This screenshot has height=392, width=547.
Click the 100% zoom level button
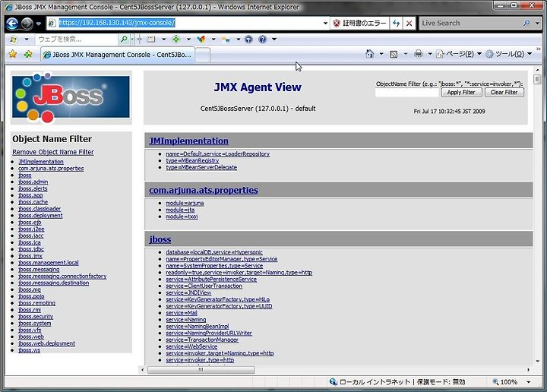click(505, 382)
